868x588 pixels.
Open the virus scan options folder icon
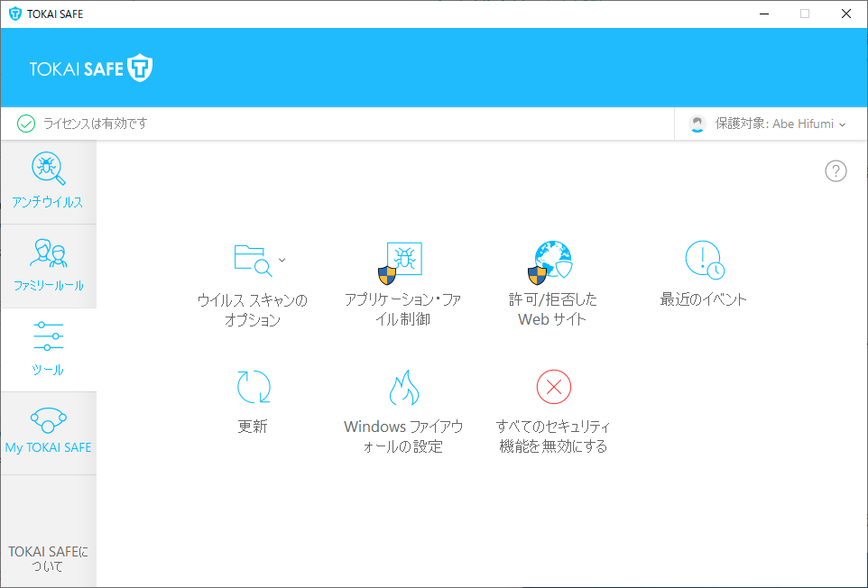click(x=252, y=259)
